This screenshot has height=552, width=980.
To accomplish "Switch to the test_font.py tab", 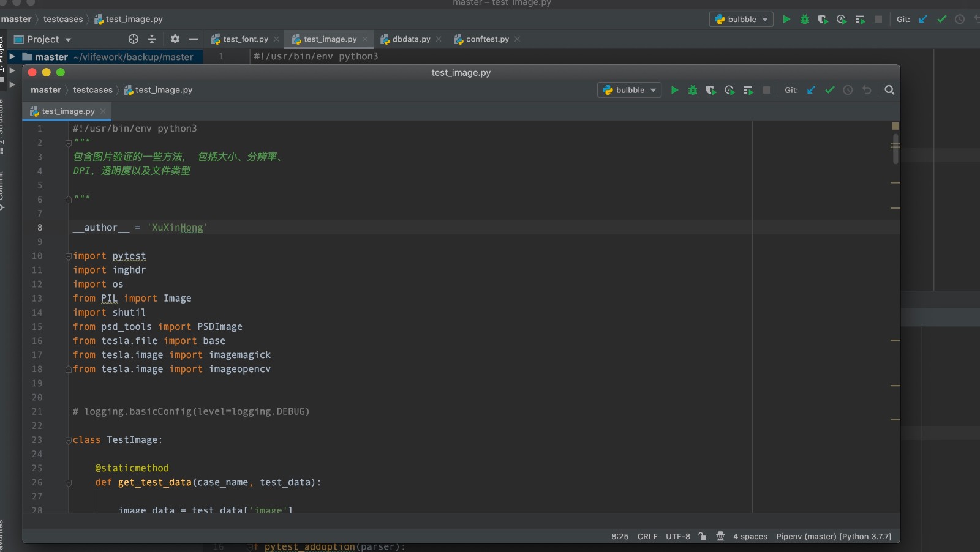I will (x=246, y=39).
